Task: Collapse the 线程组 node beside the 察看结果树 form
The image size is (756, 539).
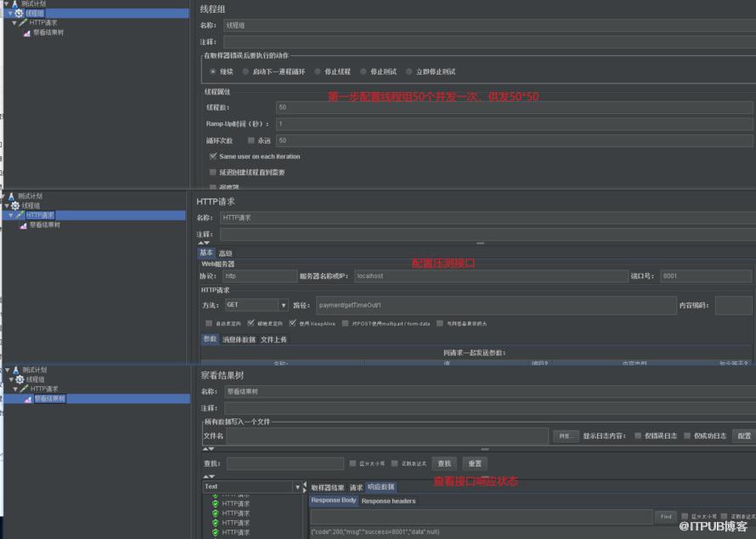Action: pyautogui.click(x=11, y=379)
